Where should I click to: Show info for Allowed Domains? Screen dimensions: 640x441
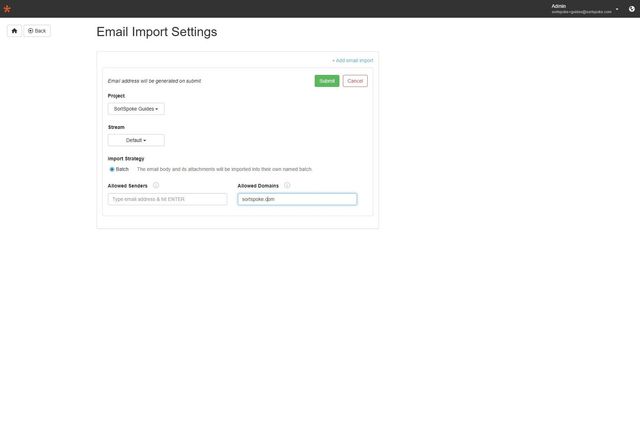coord(287,185)
